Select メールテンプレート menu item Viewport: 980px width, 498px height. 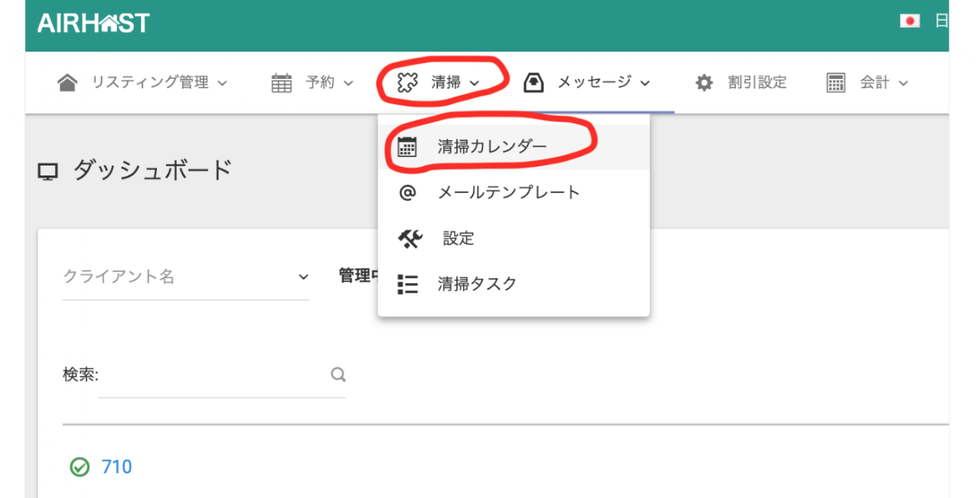click(x=508, y=192)
